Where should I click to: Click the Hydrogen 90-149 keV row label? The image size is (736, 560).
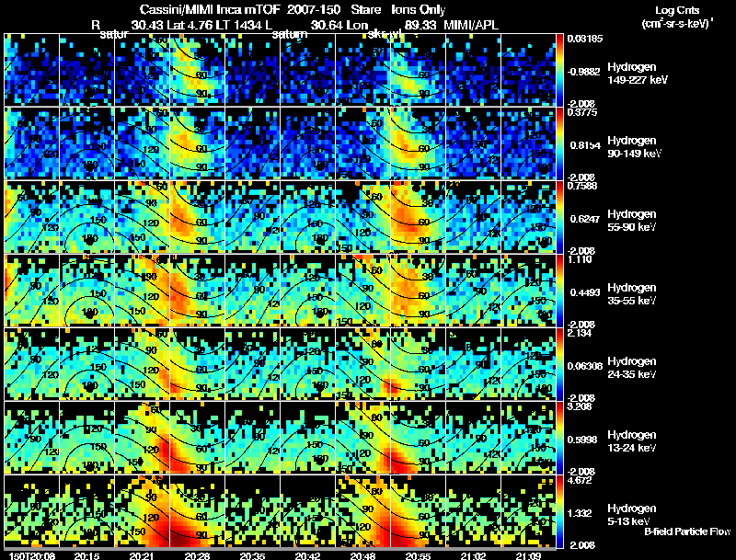point(634,147)
